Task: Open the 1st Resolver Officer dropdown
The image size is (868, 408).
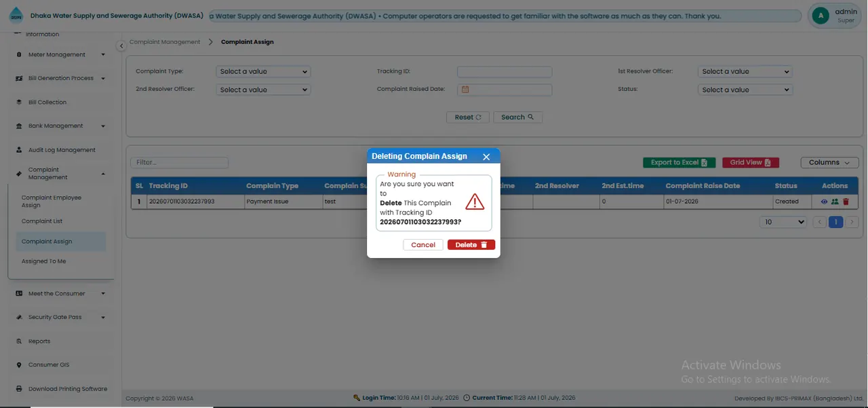Action: [745, 71]
